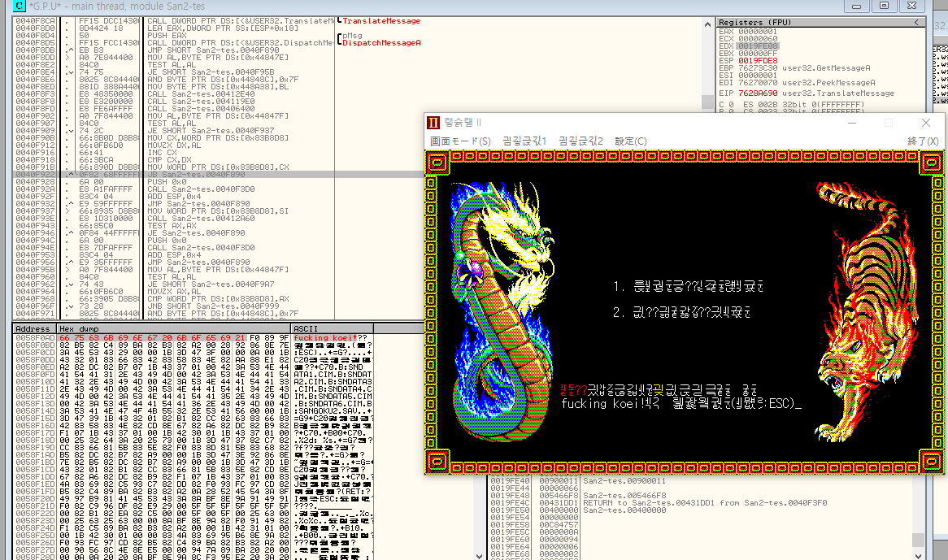Select the EDI value 76270070 user32.PeekMessageA
The height and width of the screenshot is (560, 948).
(x=807, y=83)
